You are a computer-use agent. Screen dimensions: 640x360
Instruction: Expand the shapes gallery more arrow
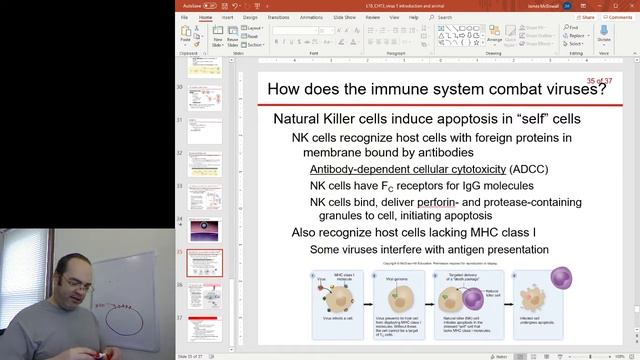click(x=483, y=43)
